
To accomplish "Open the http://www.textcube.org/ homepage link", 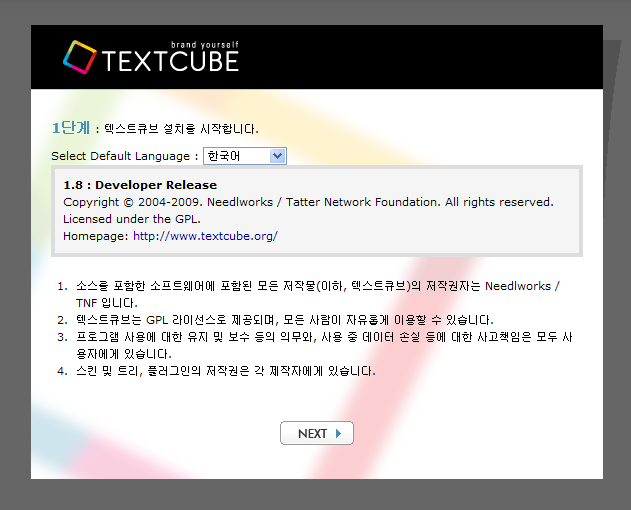I will pos(205,236).
